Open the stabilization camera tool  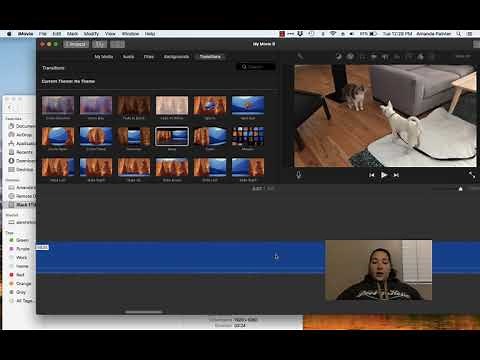tap(374, 57)
